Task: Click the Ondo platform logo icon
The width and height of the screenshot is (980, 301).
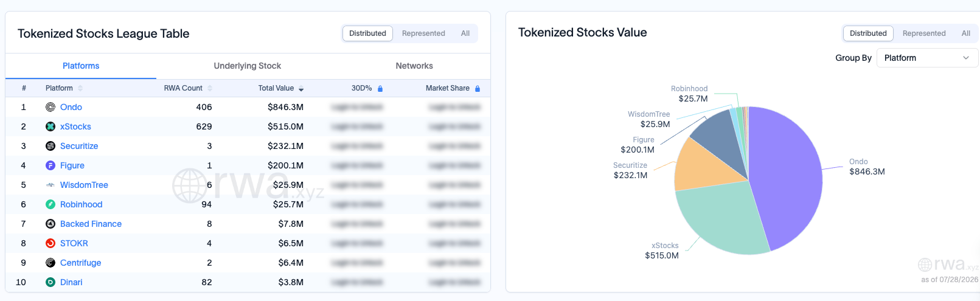Action: click(50, 107)
